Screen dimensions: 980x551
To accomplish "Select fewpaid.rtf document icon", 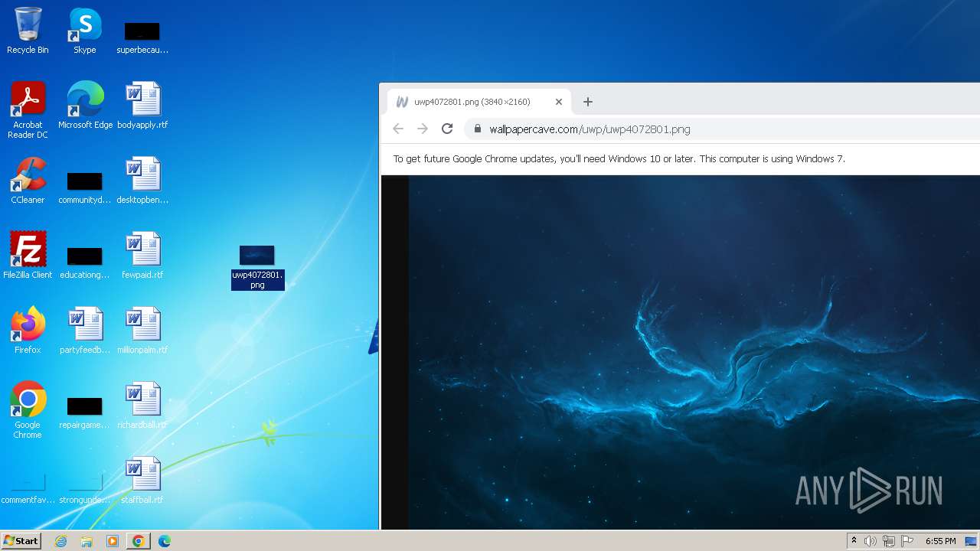I will point(142,256).
